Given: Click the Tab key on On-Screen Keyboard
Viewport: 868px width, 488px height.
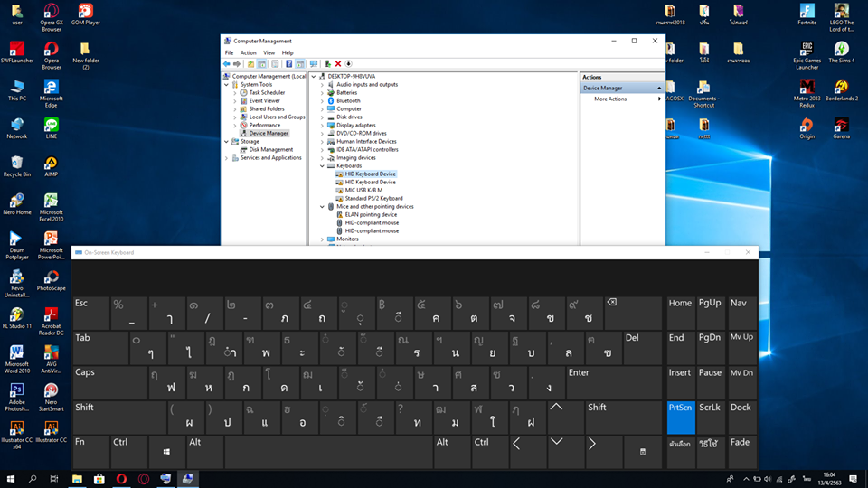Looking at the screenshot, I should pyautogui.click(x=100, y=347).
